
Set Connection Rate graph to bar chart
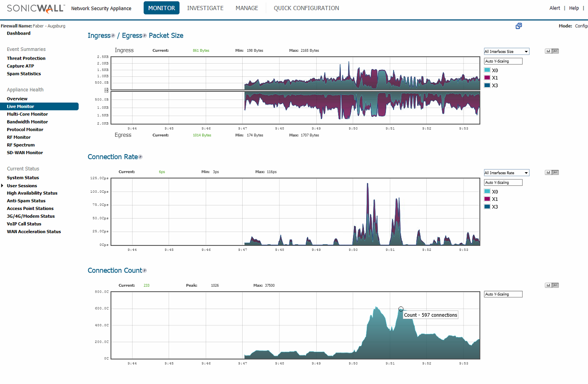[548, 172]
